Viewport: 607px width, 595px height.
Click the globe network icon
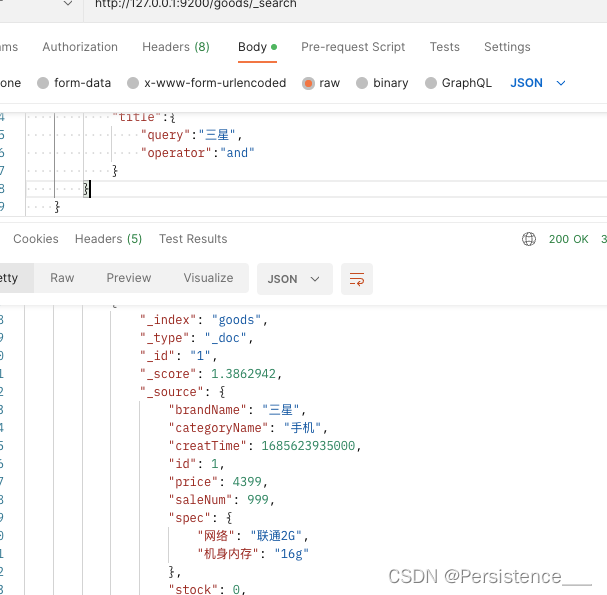pyautogui.click(x=529, y=239)
